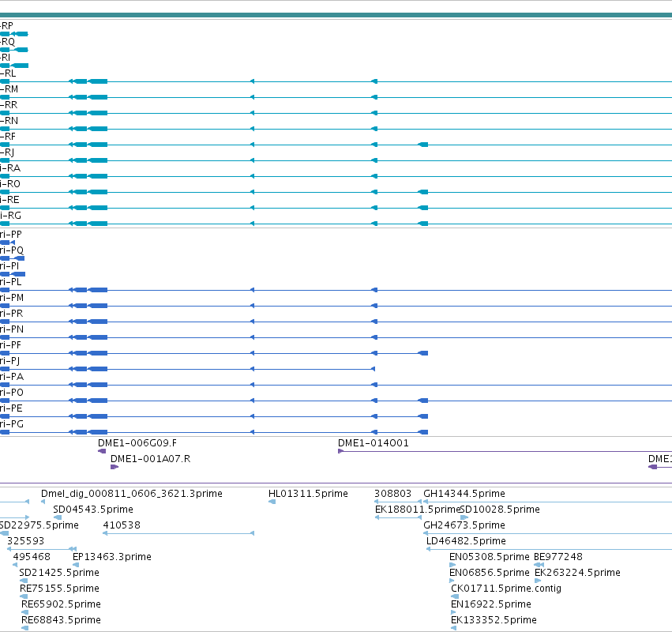Click the '308803' feature label

tap(392, 494)
